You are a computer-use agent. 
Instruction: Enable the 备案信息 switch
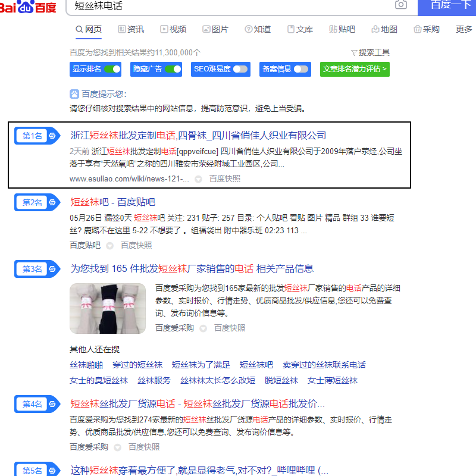tap(301, 69)
